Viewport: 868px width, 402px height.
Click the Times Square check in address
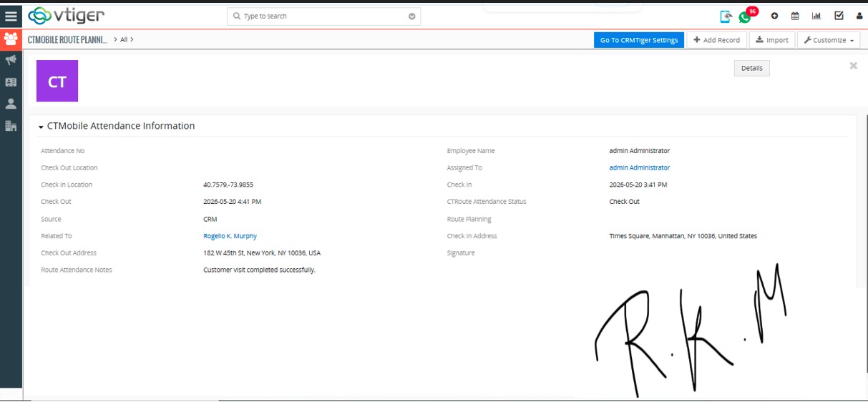tap(683, 236)
